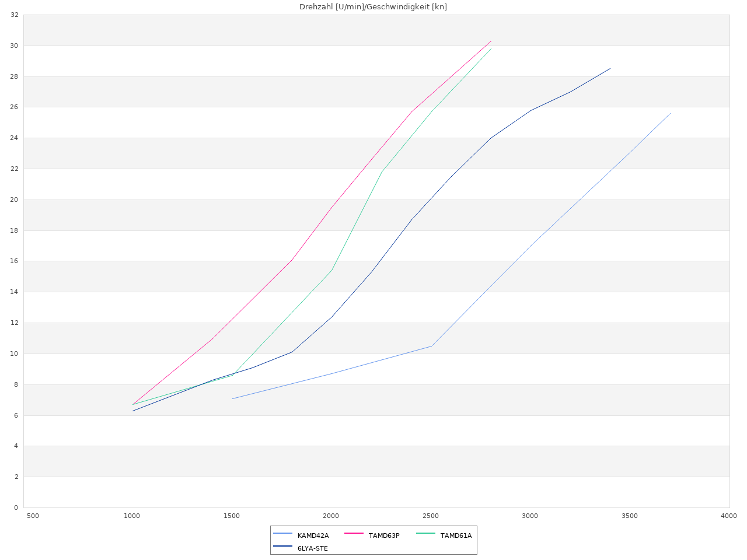Click the pink TAMD63P legend line
The image size is (747, 560).
(x=354, y=534)
